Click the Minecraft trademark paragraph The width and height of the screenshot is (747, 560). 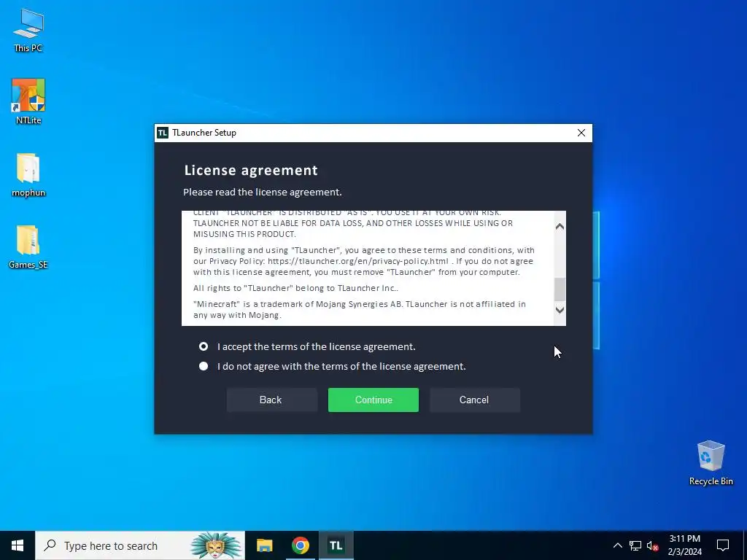(x=360, y=309)
